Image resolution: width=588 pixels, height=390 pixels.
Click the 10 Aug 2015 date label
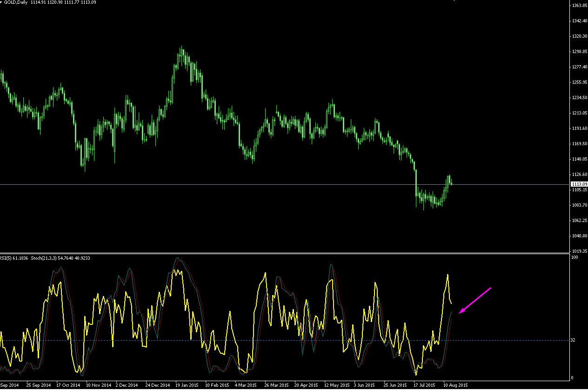tap(455, 385)
